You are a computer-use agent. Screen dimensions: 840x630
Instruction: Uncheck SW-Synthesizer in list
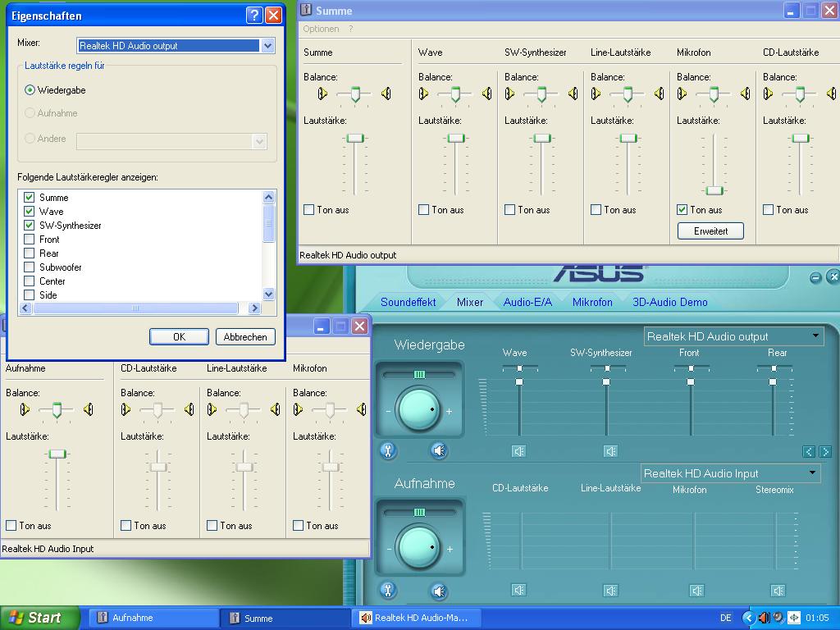click(30, 225)
